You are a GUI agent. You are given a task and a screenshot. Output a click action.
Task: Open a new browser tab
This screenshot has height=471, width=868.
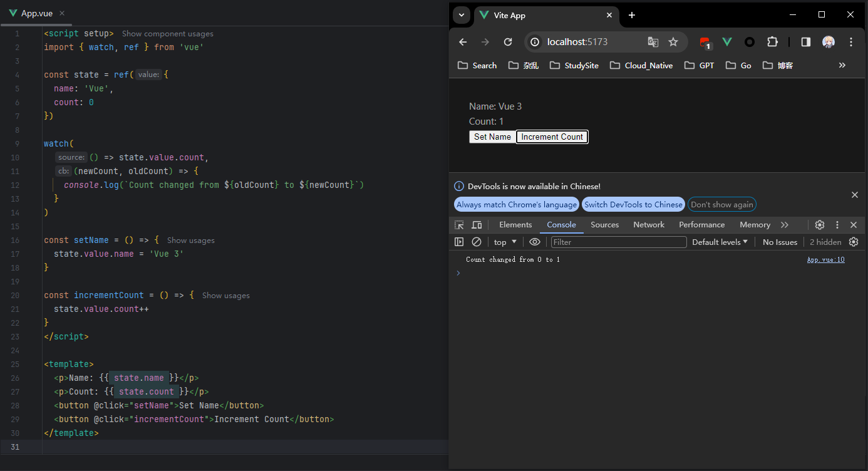[632, 15]
